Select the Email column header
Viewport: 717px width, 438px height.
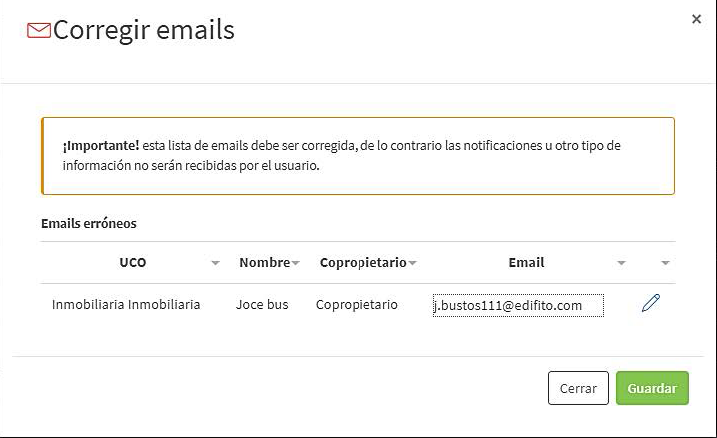pyautogui.click(x=526, y=262)
